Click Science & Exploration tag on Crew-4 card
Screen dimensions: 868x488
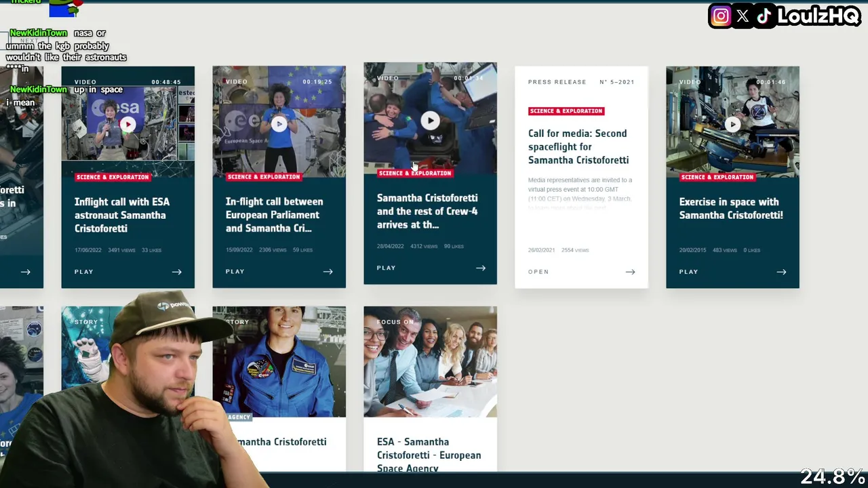point(415,173)
